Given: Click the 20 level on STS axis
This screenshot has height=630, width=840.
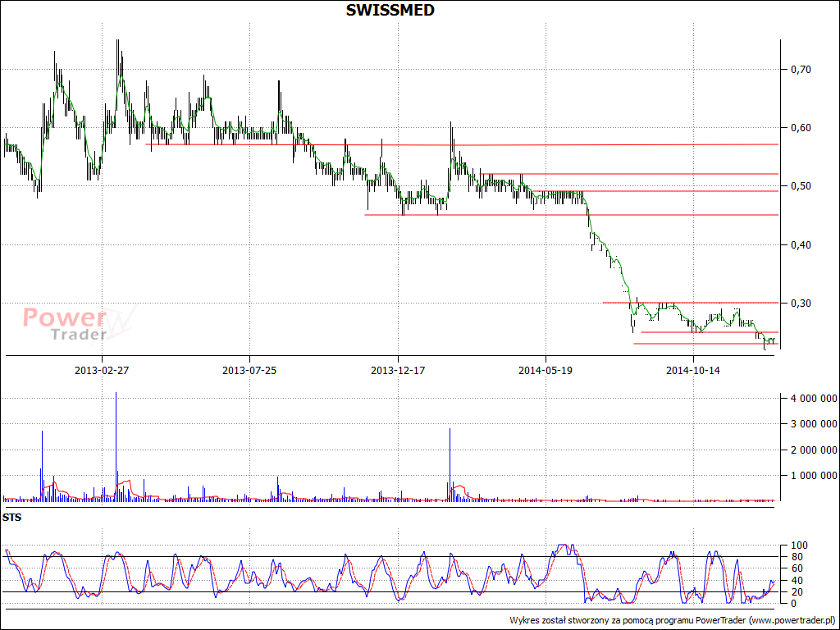Looking at the screenshot, I should 796,592.
